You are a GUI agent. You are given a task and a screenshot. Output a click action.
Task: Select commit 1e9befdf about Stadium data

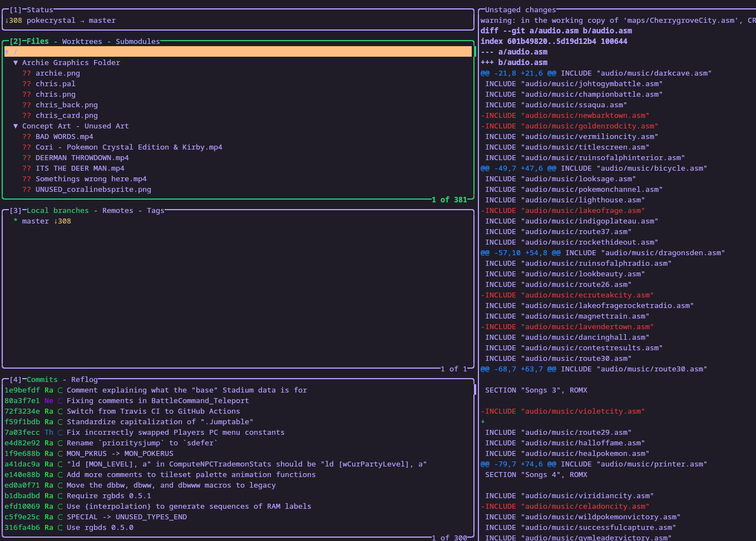(x=238, y=390)
